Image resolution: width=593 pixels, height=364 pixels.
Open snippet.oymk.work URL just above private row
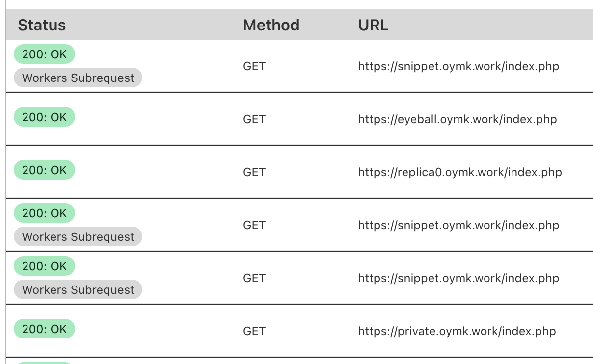pyautogui.click(x=458, y=278)
